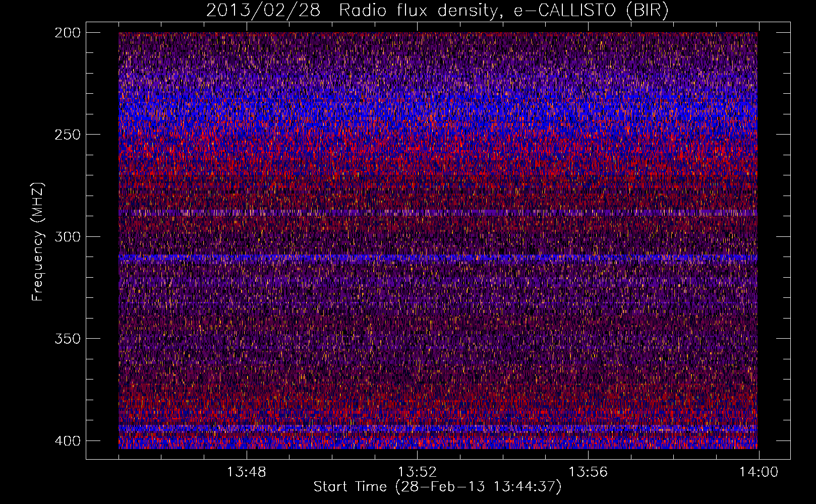The image size is (816, 504).
Task: Click the 13:52 time axis label
Action: point(417,472)
